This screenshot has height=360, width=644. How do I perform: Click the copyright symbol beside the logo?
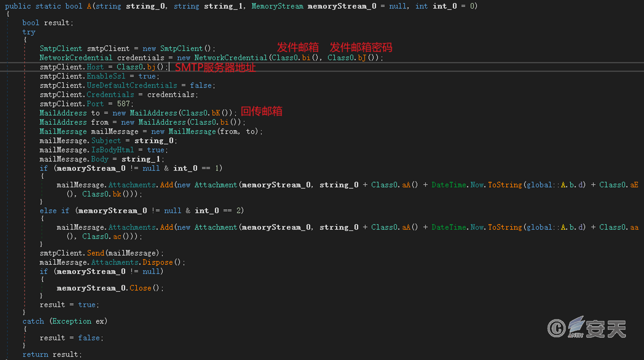556,328
